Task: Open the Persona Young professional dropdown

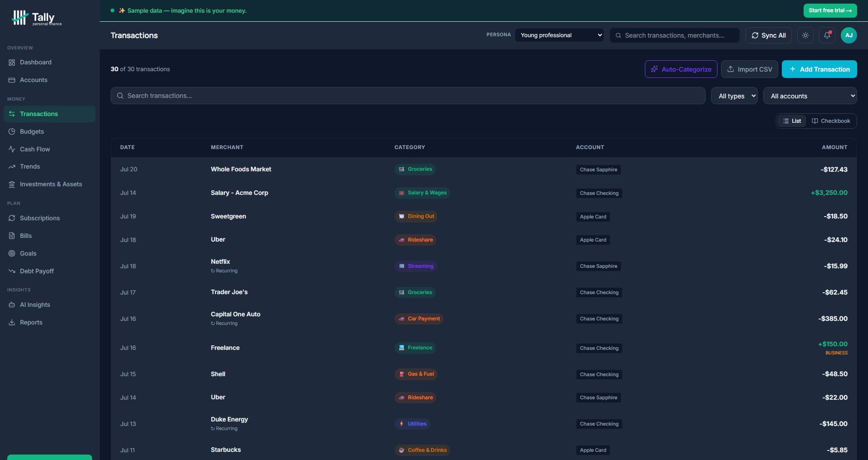Action: (559, 35)
